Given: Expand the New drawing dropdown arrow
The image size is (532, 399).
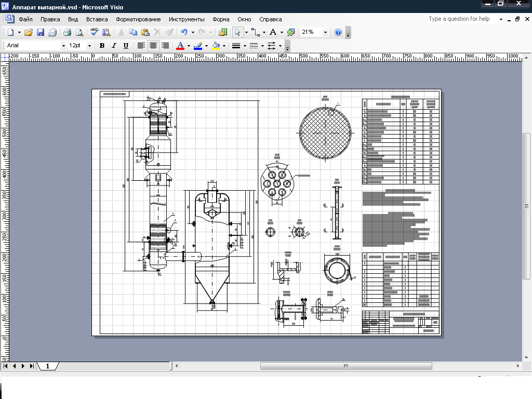Looking at the screenshot, I should pyautogui.click(x=19, y=32).
